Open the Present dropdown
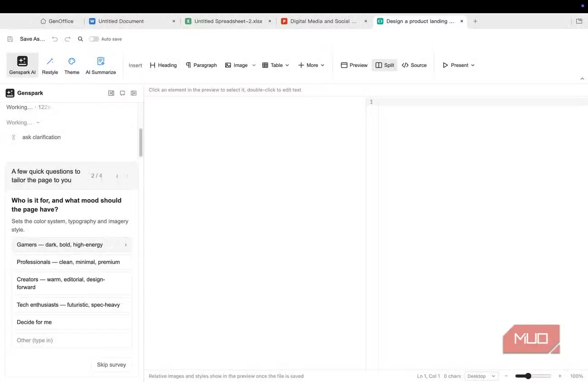Image resolution: width=588 pixels, height=382 pixels. 458,65
